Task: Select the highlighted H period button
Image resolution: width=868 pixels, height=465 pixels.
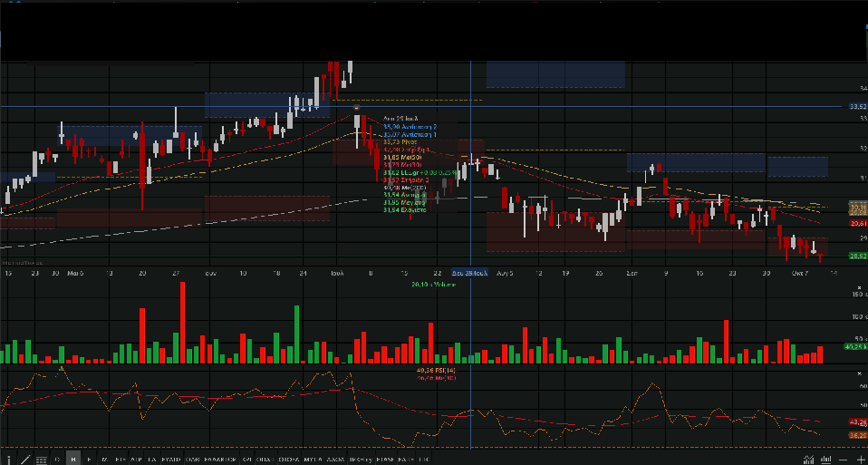Action: coord(73,459)
